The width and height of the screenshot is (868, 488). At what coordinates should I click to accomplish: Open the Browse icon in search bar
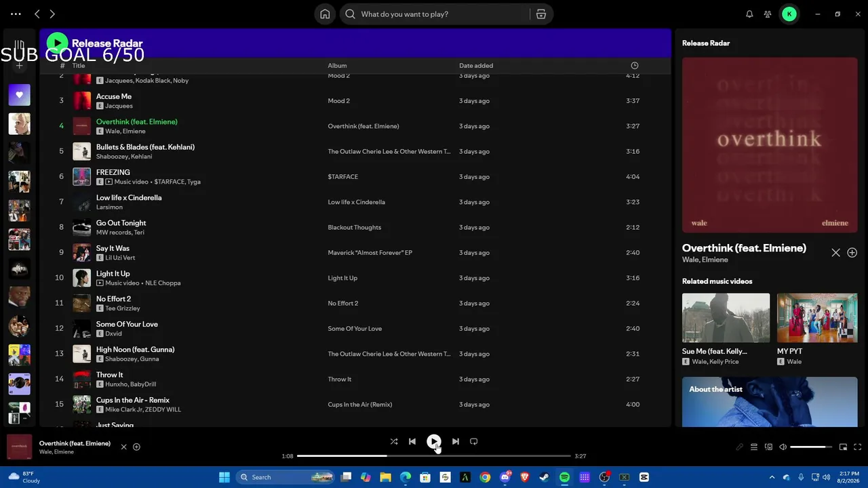540,14
